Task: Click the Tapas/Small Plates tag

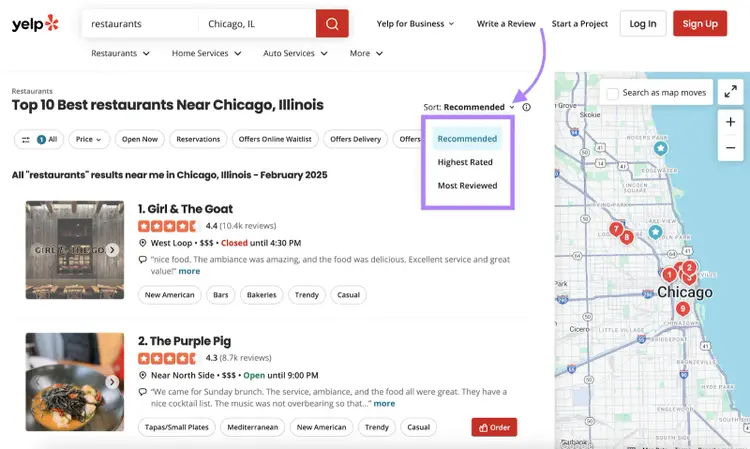Action: pyautogui.click(x=176, y=427)
